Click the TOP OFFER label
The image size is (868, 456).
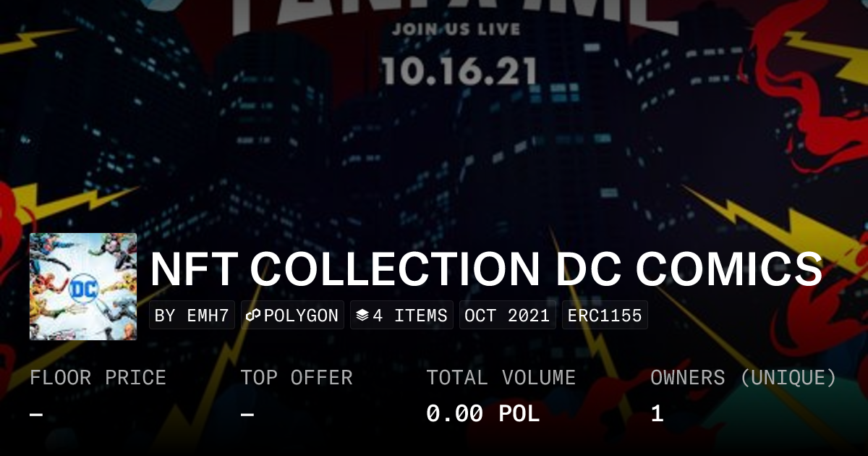297,378
